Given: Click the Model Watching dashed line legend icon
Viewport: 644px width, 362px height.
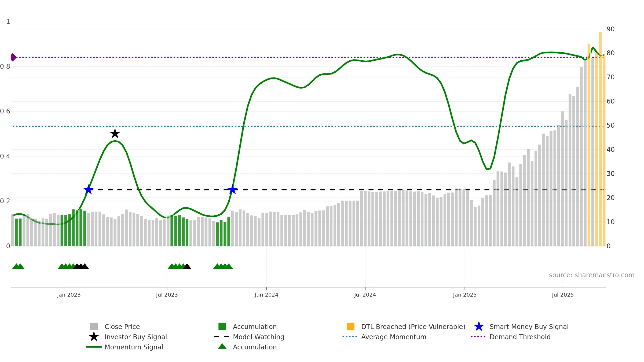Looking at the screenshot, I should [x=222, y=337].
